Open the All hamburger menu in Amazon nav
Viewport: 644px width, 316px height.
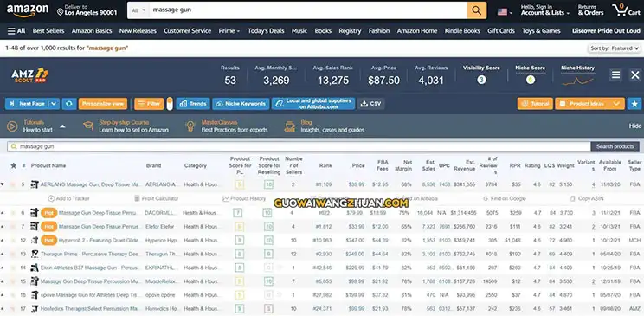[x=16, y=31]
